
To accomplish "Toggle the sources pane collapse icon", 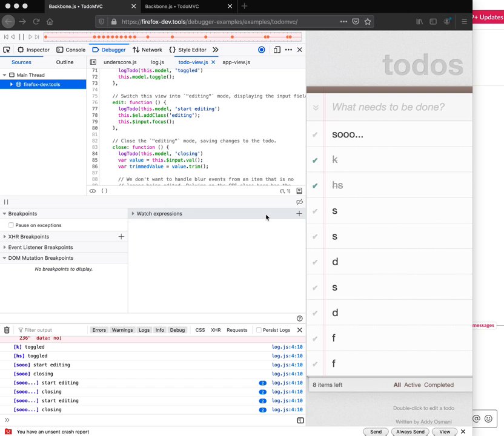I will (93, 62).
